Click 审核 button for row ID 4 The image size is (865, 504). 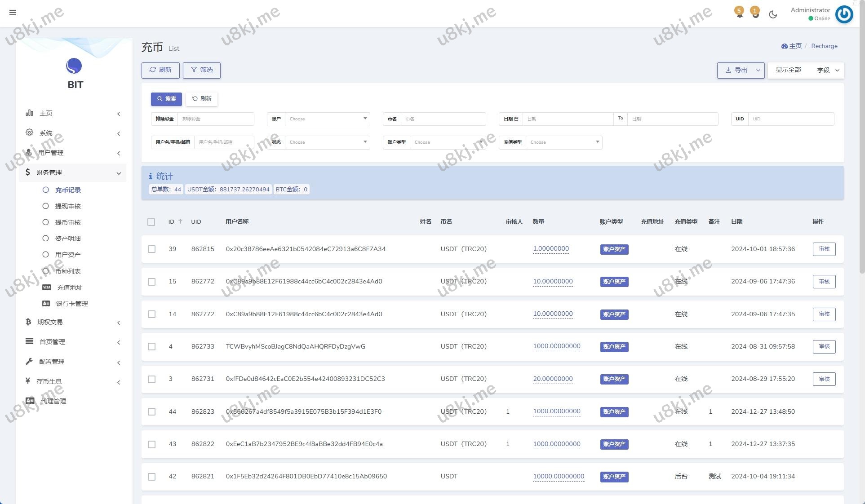tap(824, 346)
